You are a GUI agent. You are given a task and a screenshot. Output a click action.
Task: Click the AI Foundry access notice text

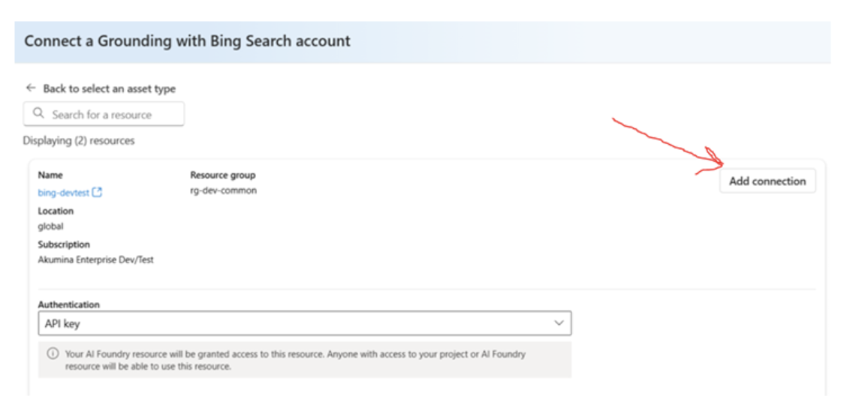295,360
